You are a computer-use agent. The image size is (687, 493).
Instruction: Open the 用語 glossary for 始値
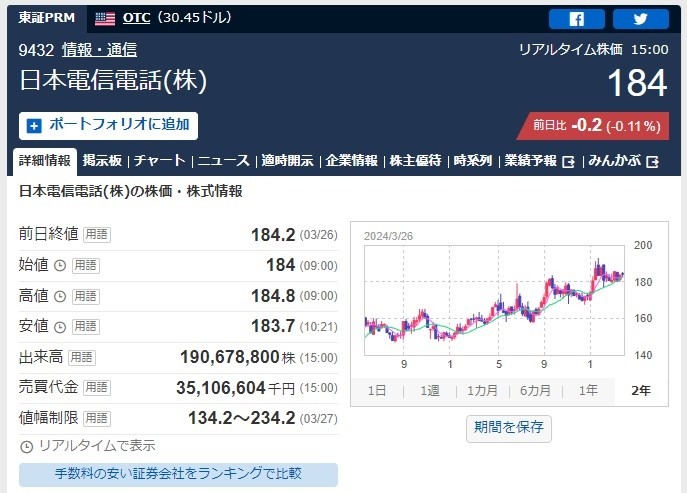point(86,266)
